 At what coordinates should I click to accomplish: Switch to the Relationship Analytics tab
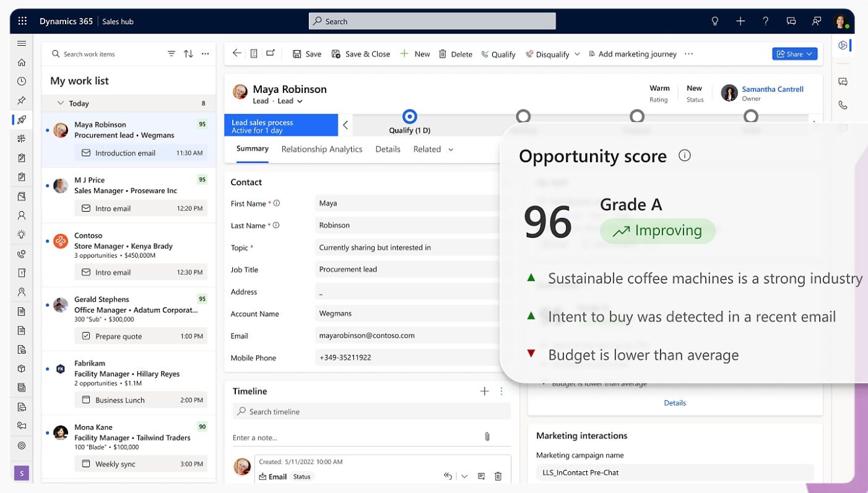(322, 149)
